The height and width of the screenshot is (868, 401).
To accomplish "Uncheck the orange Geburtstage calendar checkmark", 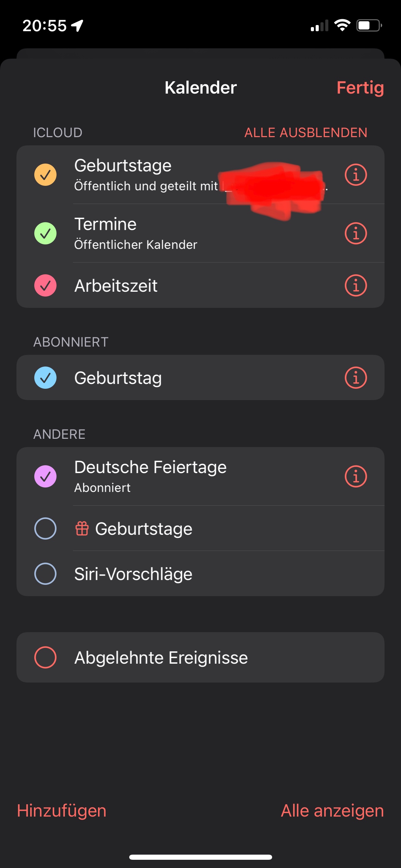I will [45, 175].
